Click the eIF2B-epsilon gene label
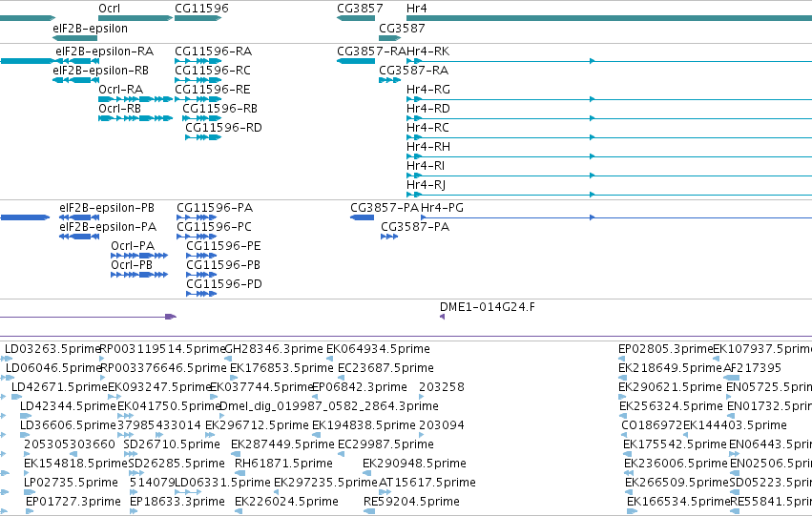 pyautogui.click(x=90, y=29)
